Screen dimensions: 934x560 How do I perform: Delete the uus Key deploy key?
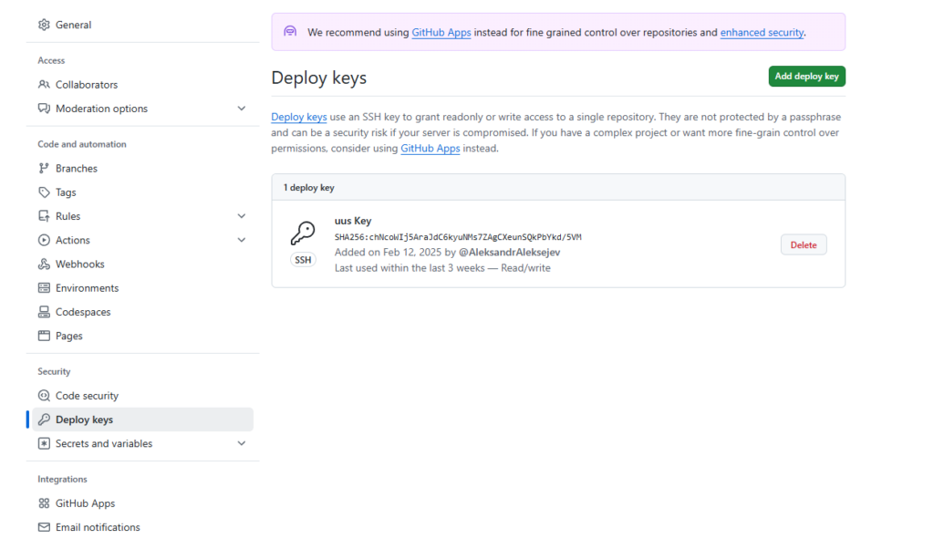[804, 244]
